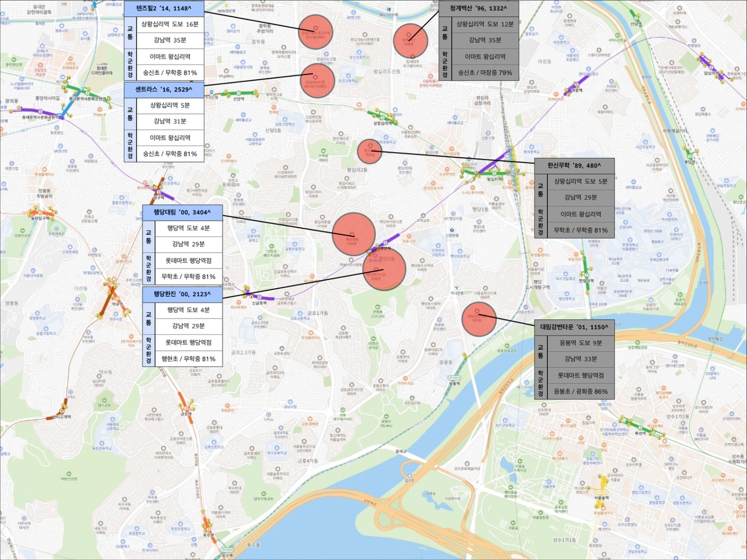Select "이마트 왕십리역" in the 센트라스 box
The height and width of the screenshot is (560, 747).
coord(170,138)
